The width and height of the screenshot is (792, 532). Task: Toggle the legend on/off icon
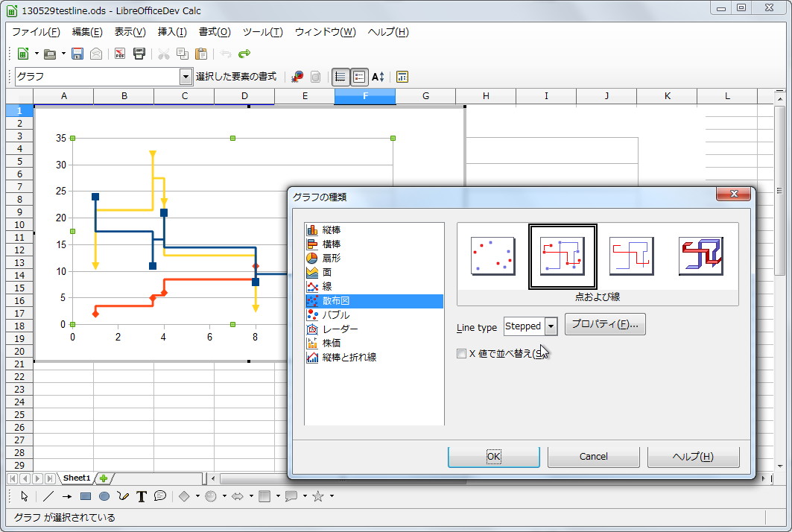point(359,77)
